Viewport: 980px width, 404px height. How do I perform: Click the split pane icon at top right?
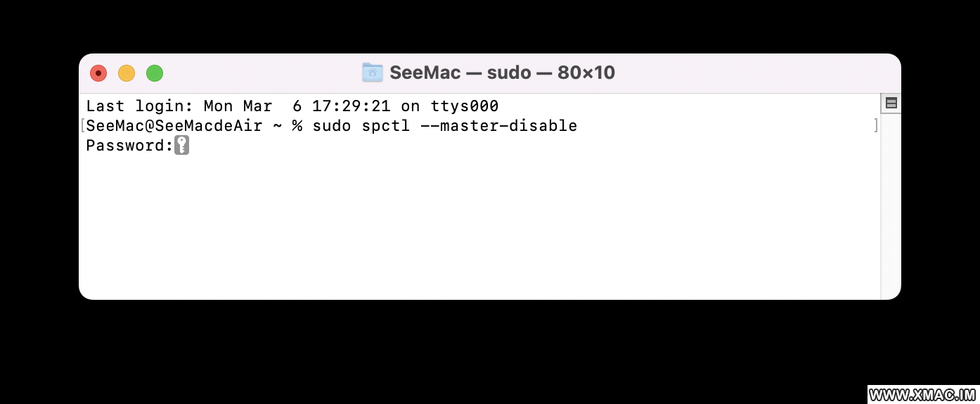(891, 103)
